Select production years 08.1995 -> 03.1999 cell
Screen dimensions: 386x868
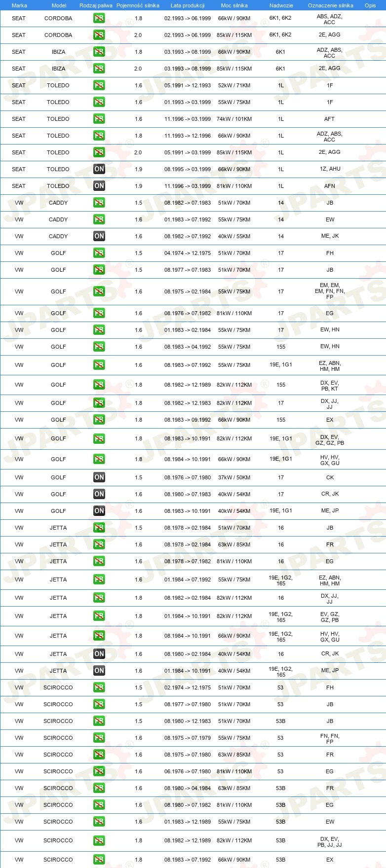tap(188, 169)
